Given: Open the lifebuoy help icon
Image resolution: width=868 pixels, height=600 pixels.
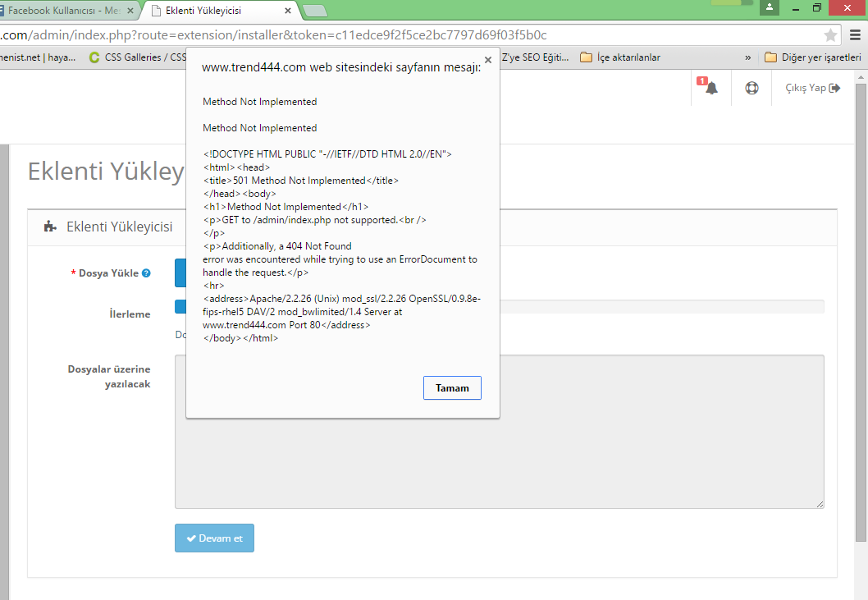Looking at the screenshot, I should 752,88.
